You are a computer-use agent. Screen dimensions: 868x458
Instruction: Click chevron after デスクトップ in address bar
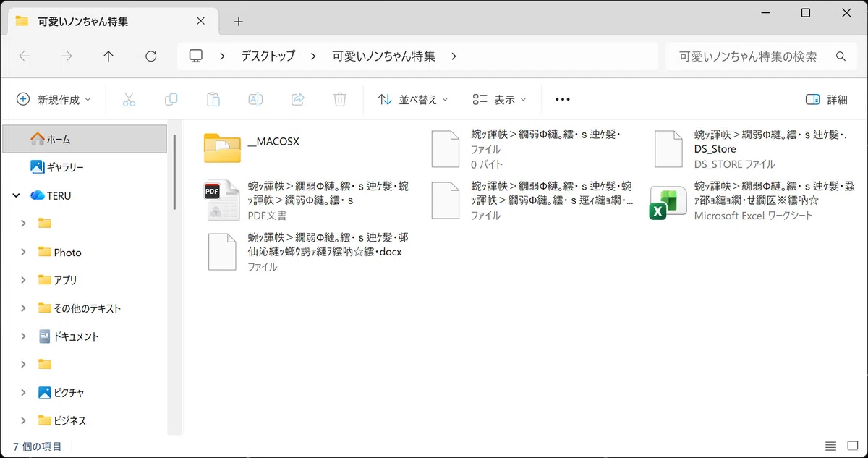pos(313,56)
